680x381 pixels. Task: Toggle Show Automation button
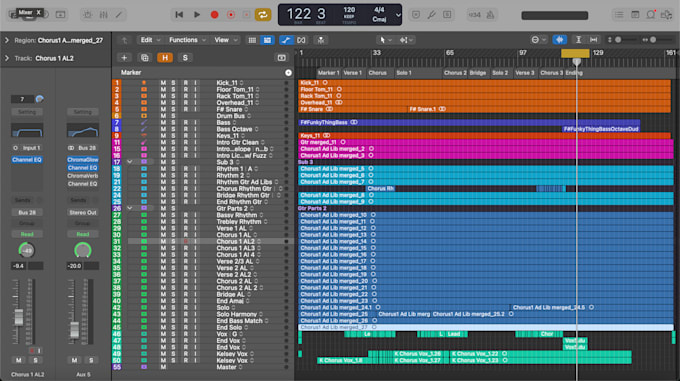point(286,40)
